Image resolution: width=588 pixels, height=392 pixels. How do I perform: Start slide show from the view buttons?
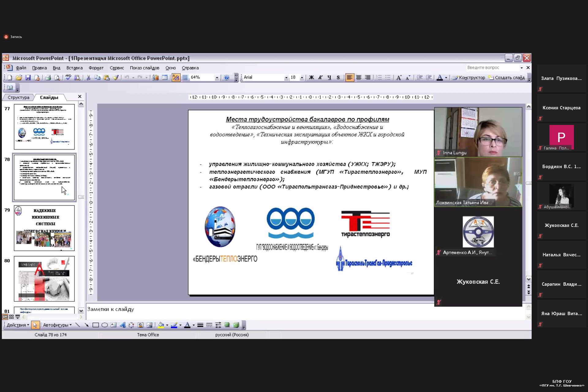(x=17, y=317)
